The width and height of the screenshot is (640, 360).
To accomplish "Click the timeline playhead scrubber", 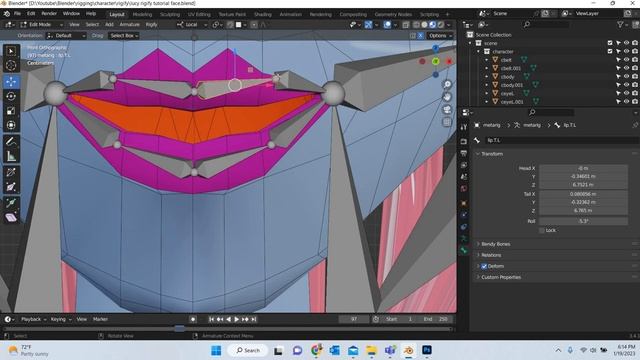I will [179, 329].
